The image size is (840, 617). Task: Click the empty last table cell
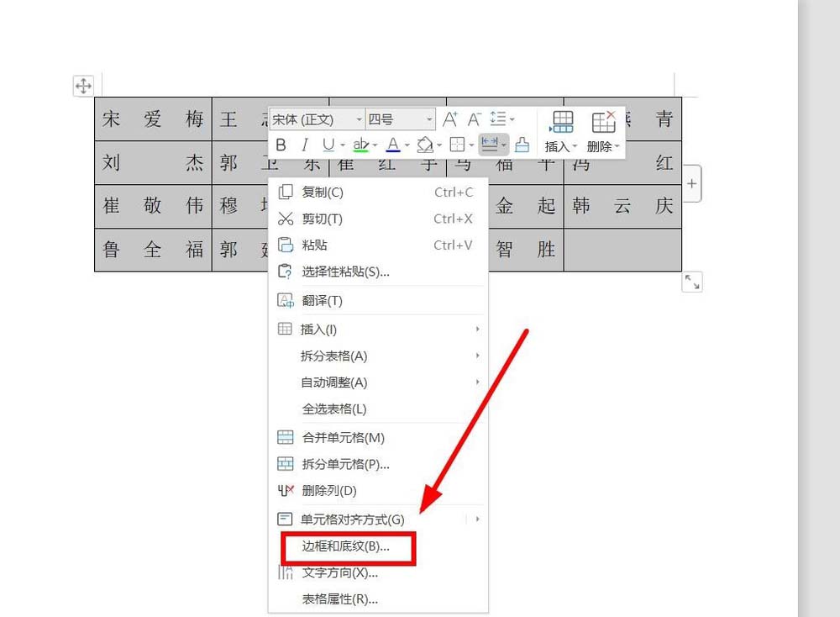pyautogui.click(x=622, y=250)
